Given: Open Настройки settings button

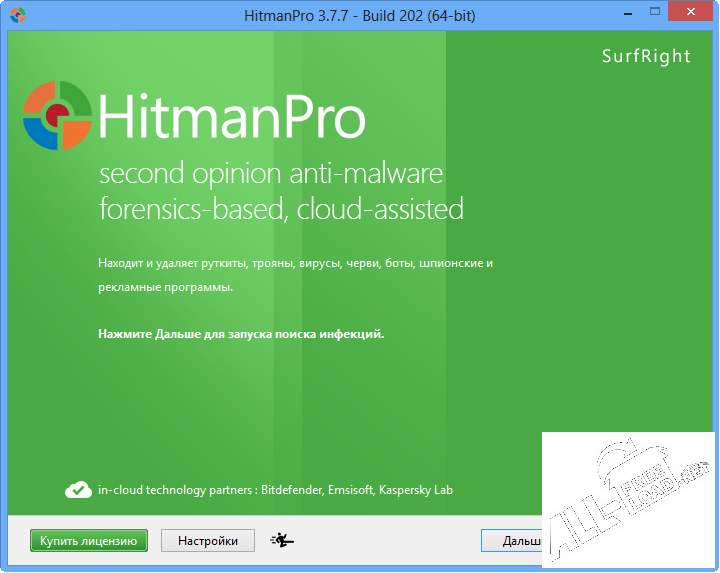Looking at the screenshot, I should (208, 541).
